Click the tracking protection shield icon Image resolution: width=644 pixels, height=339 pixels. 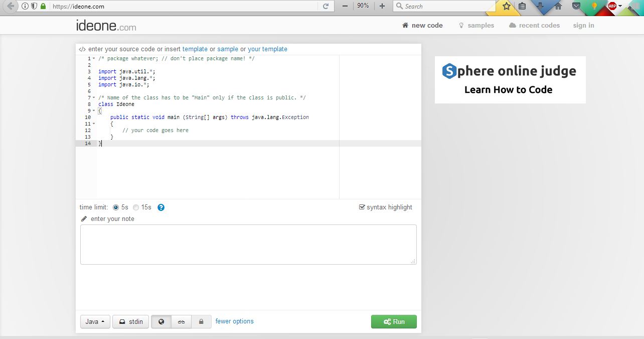tap(34, 7)
